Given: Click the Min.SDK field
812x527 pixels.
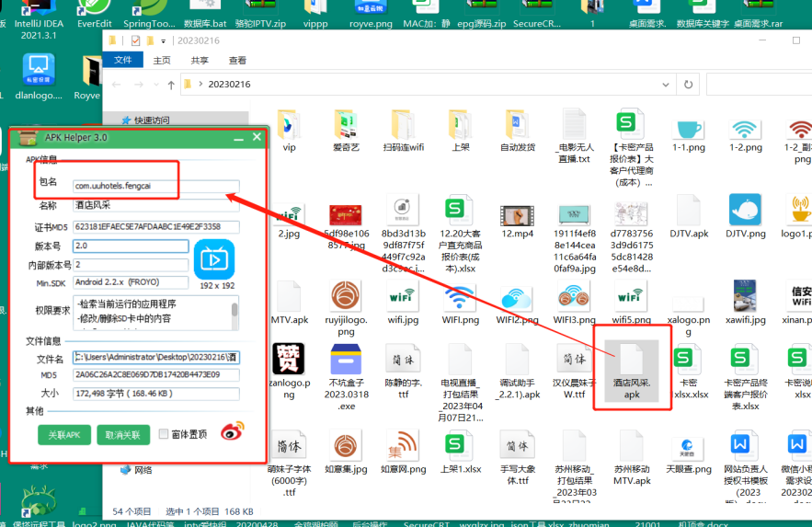Looking at the screenshot, I should [x=131, y=282].
